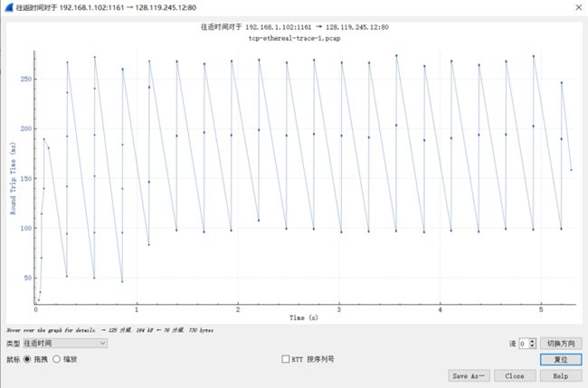Click the graph title above the plot
The height and width of the screenshot is (388, 588).
295,27
